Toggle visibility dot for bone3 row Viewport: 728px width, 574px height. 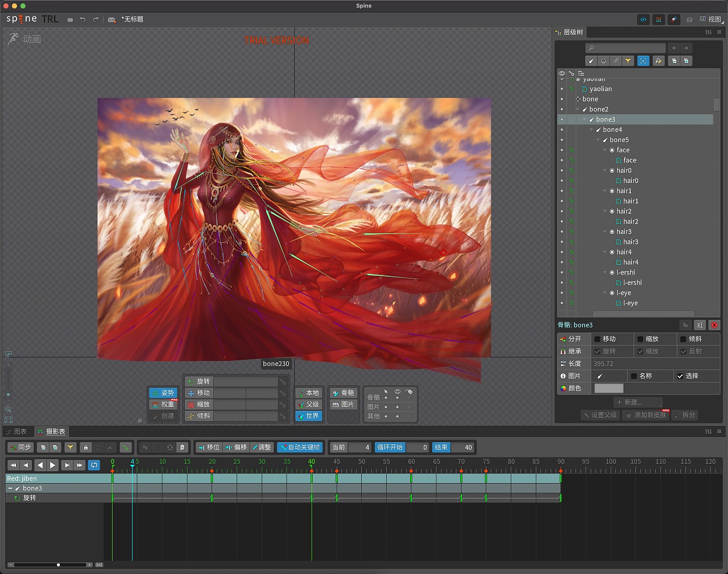(562, 119)
